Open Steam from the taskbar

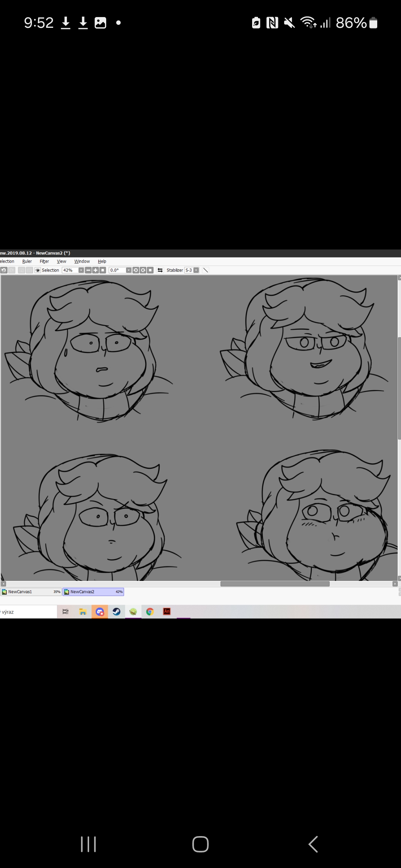coord(117,612)
